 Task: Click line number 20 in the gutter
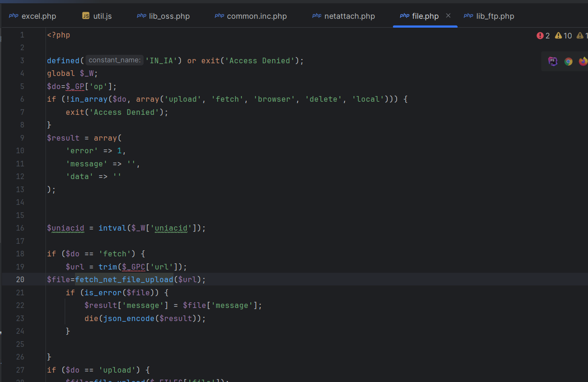pos(20,279)
